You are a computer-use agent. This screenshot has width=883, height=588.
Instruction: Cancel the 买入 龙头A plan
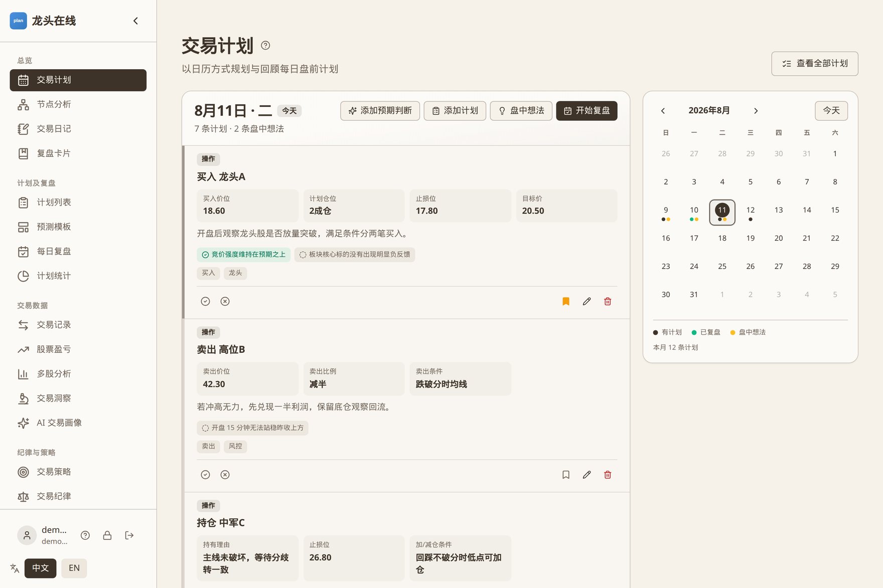225,301
